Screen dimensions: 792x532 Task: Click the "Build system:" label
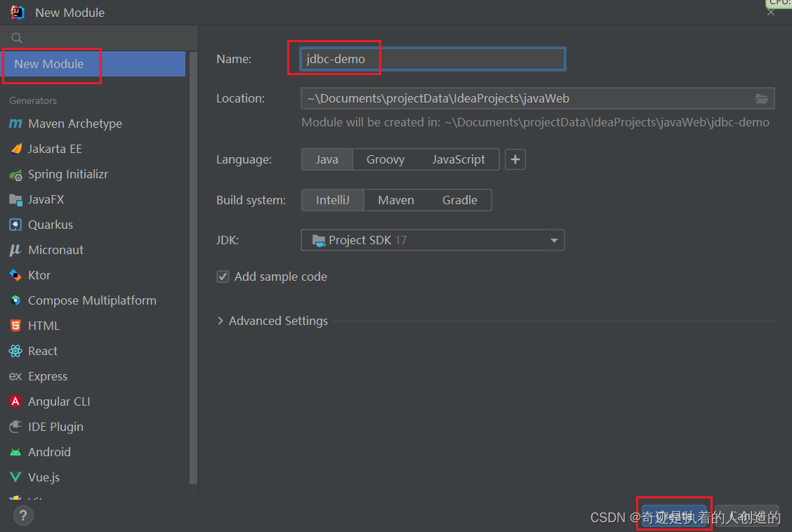tap(251, 200)
